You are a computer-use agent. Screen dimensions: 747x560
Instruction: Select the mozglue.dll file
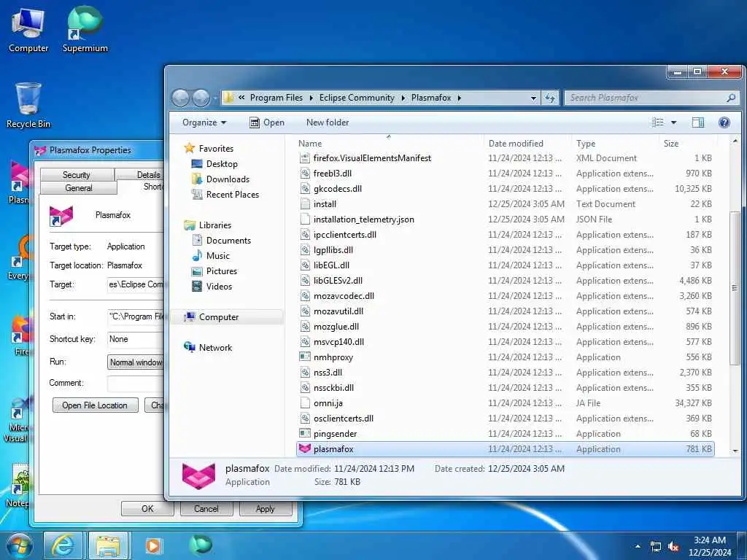[505, 326]
